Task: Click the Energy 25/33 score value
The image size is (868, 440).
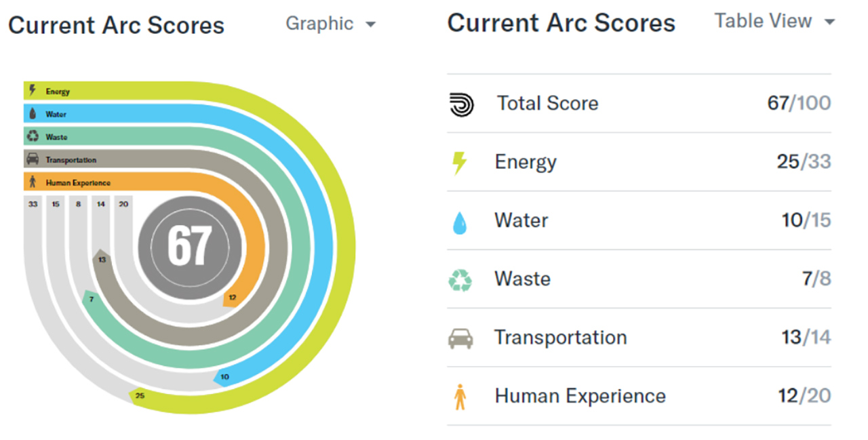Action: 804,162
